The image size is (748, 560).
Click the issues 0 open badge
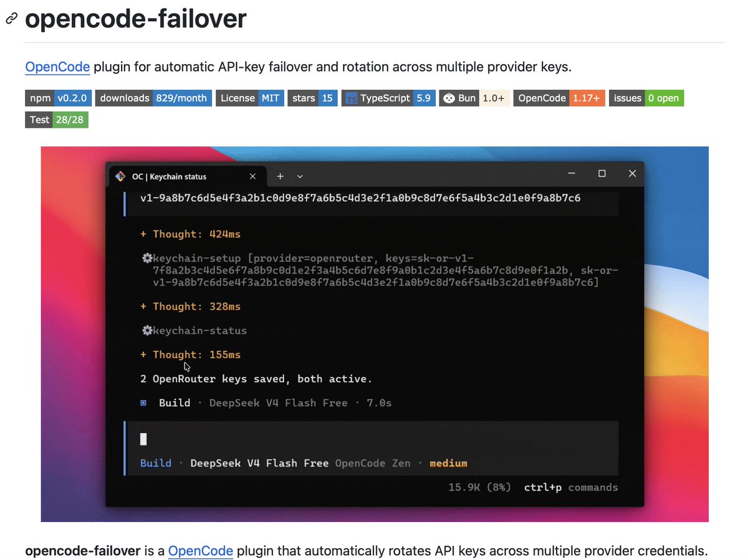pyautogui.click(x=646, y=98)
